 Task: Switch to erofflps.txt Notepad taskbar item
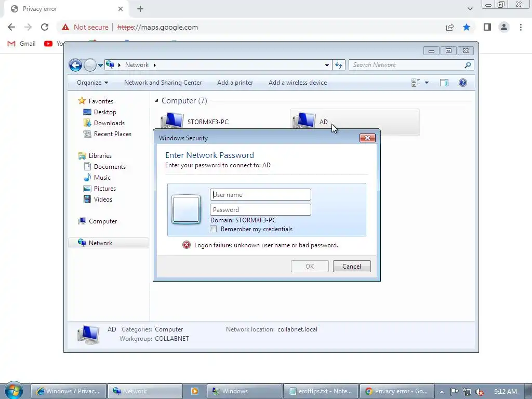pyautogui.click(x=321, y=391)
